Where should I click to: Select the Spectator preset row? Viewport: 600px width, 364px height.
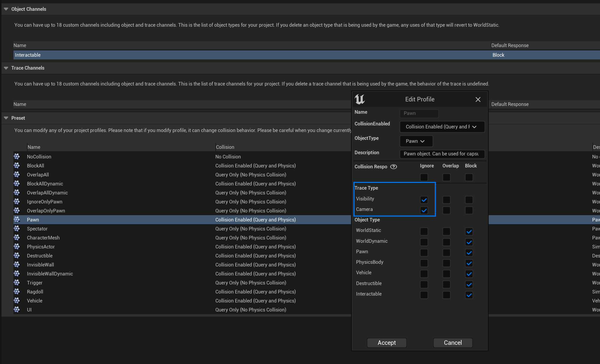[x=182, y=229]
